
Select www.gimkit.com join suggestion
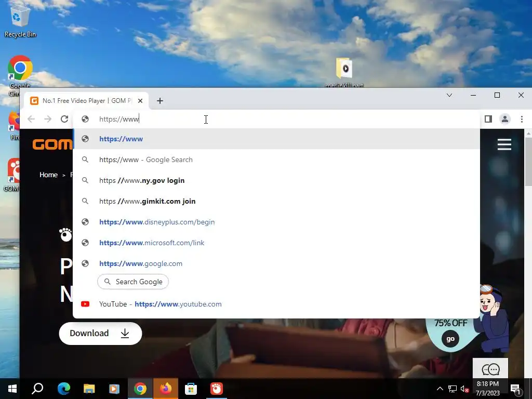[276, 201]
